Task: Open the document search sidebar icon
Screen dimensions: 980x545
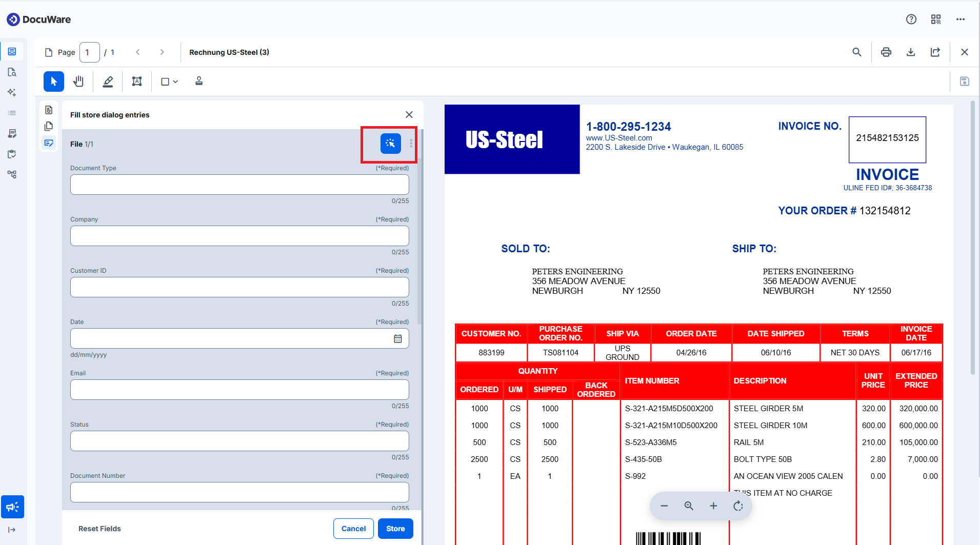Action: point(12,72)
